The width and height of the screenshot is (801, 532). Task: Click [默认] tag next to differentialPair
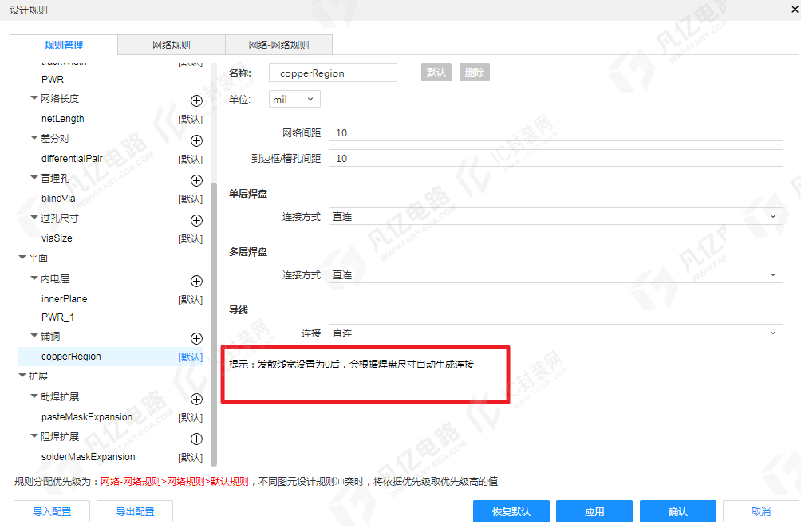tap(191, 159)
